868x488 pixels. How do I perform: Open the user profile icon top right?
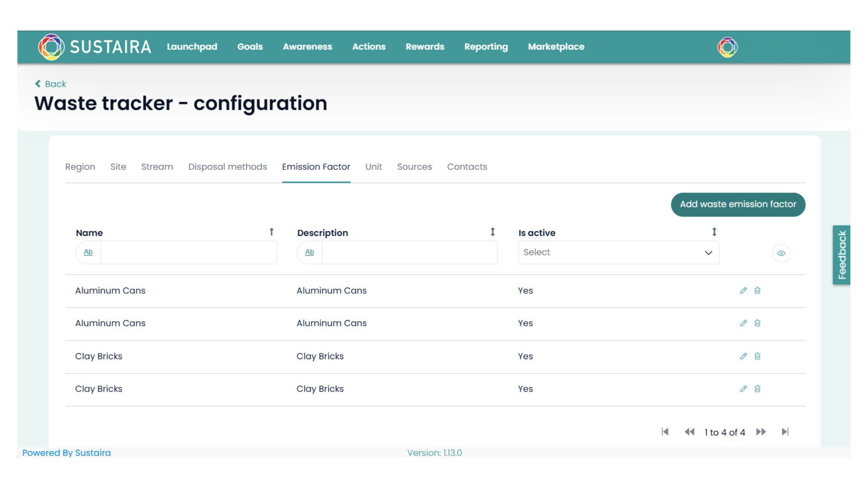[x=726, y=47]
